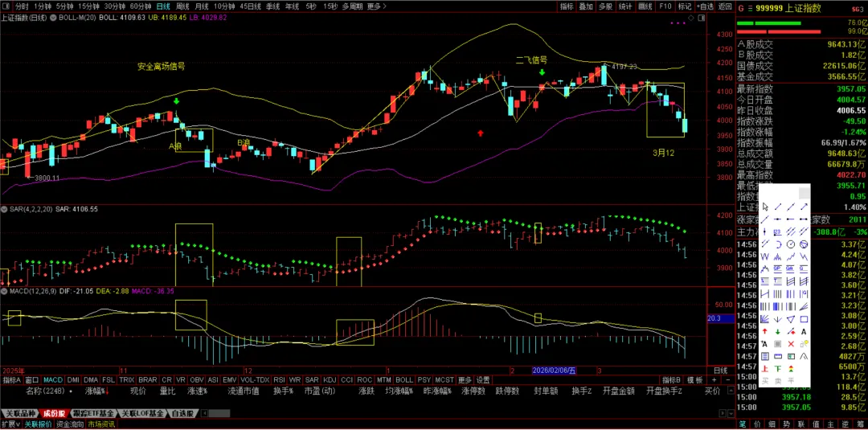Select the arc drawing tool
The height and width of the screenshot is (430, 868).
point(778,244)
